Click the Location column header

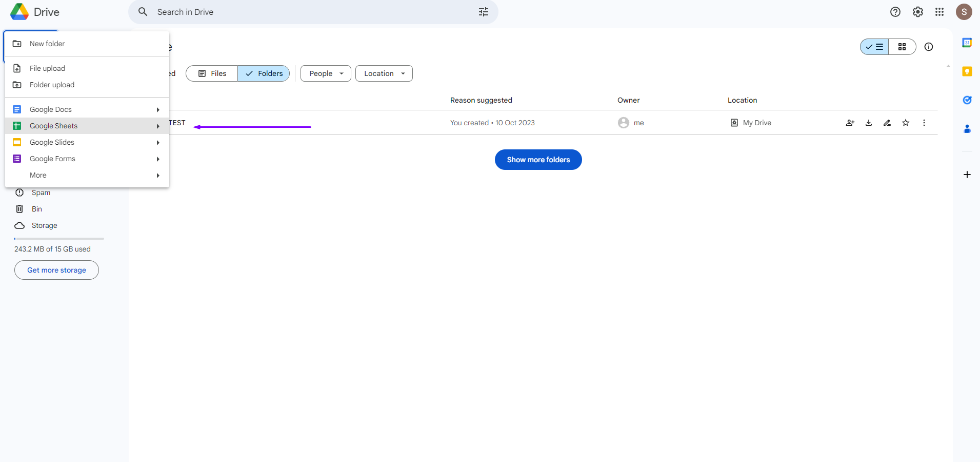point(742,100)
